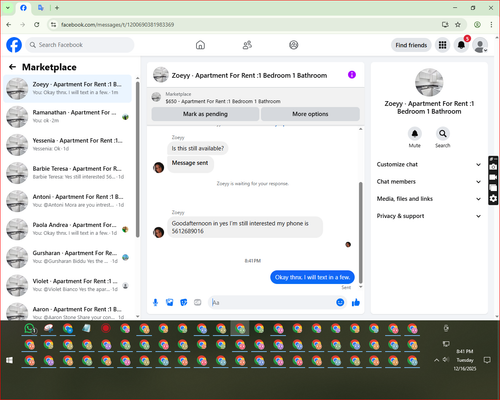Viewport: 500px width, 400px height.
Task: Click Mark as pending button
Action: (x=205, y=114)
